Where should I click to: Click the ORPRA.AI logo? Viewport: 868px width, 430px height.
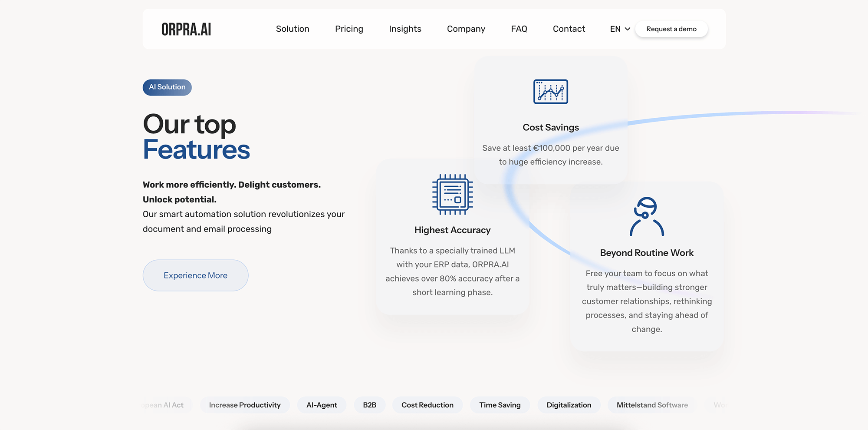[x=186, y=29]
